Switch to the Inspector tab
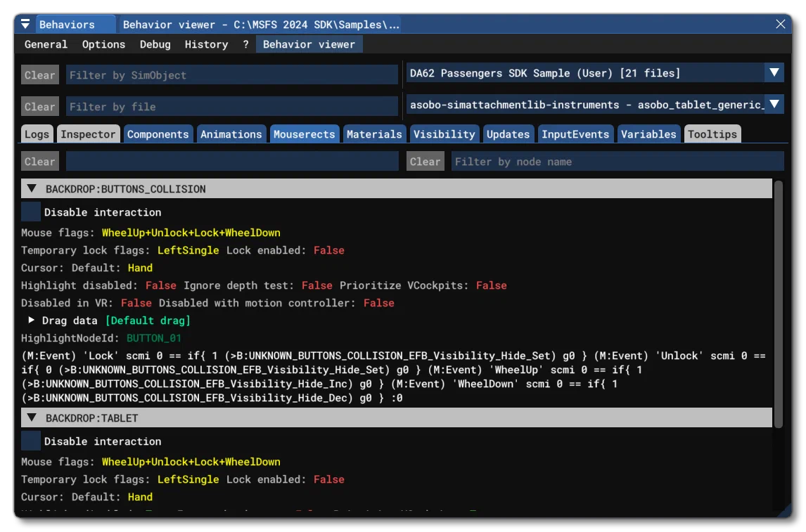The height and width of the screenshot is (532, 806). (89, 134)
